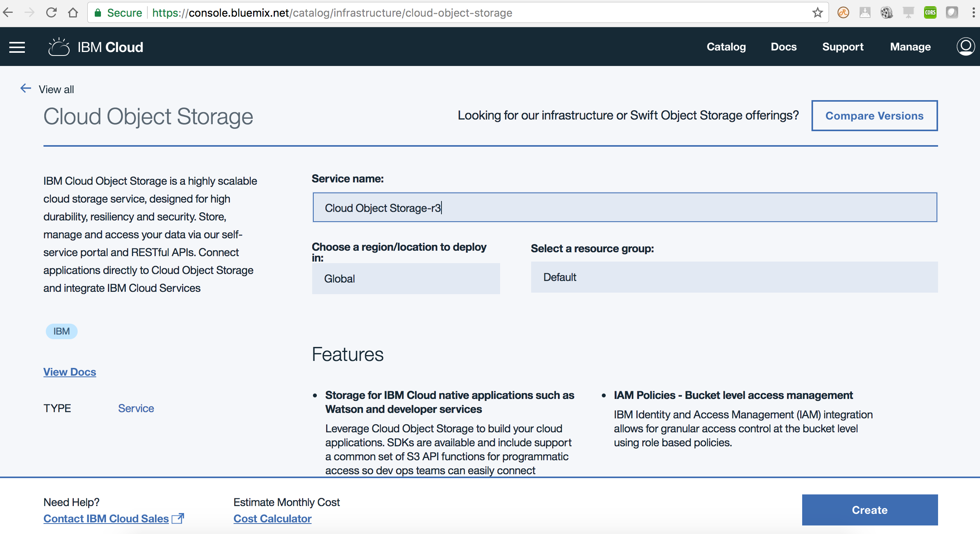This screenshot has width=980, height=534.
Task: Open Chrome's three-dot menu
Action: click(x=973, y=13)
